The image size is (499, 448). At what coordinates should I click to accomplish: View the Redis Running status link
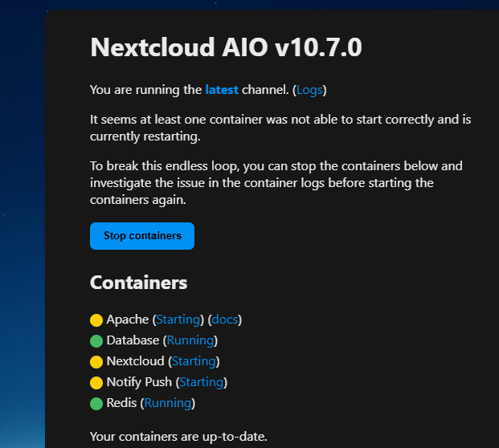click(x=168, y=403)
